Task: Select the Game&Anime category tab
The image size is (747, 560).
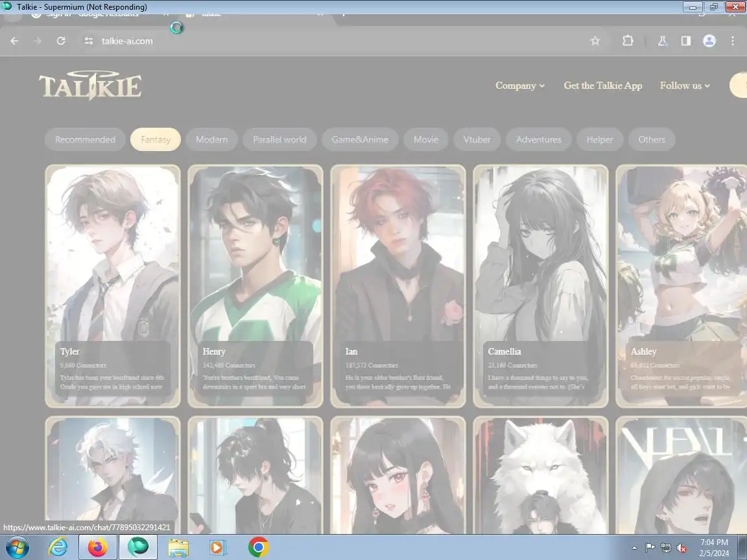Action: [x=360, y=139]
